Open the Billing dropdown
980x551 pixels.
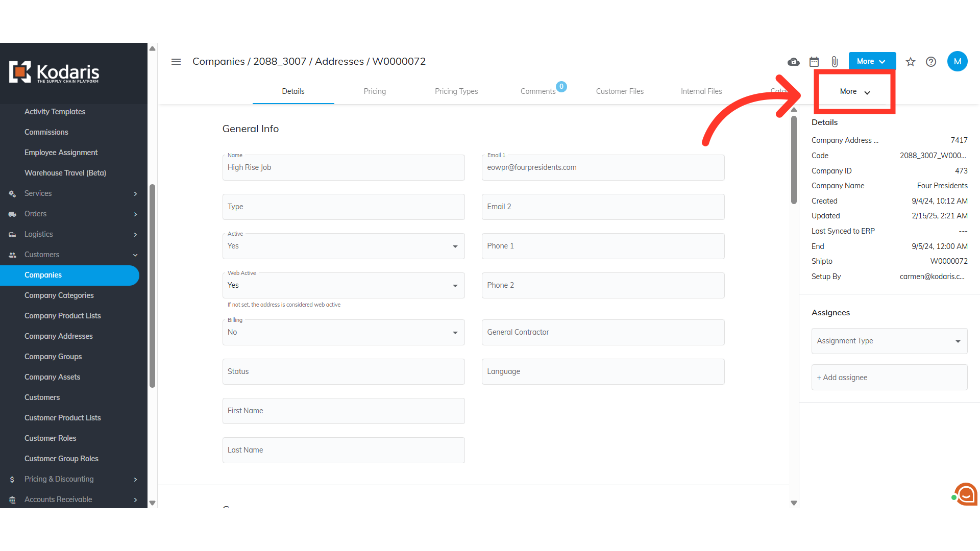(x=343, y=333)
